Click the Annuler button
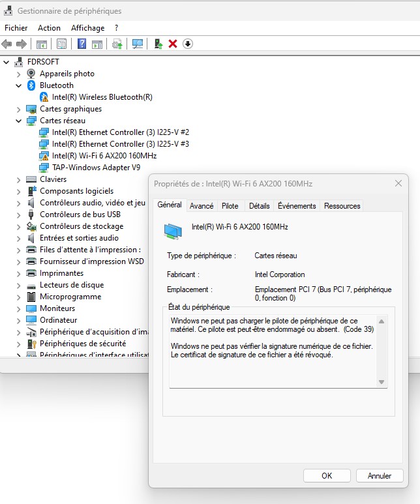 tap(380, 476)
